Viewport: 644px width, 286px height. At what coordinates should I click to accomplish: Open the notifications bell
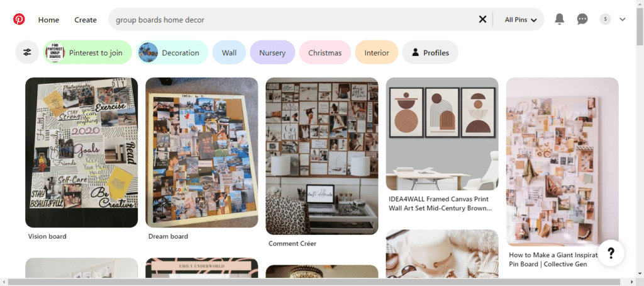point(559,19)
